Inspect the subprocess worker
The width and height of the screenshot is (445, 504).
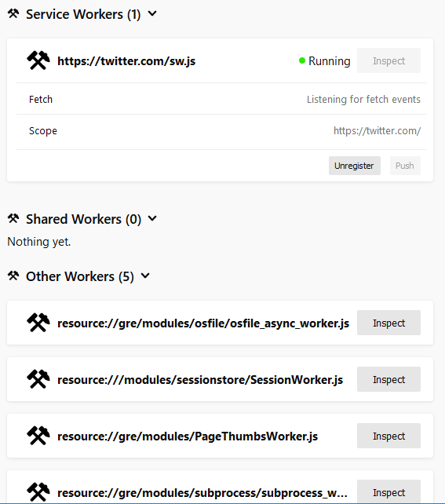pyautogui.click(x=388, y=492)
